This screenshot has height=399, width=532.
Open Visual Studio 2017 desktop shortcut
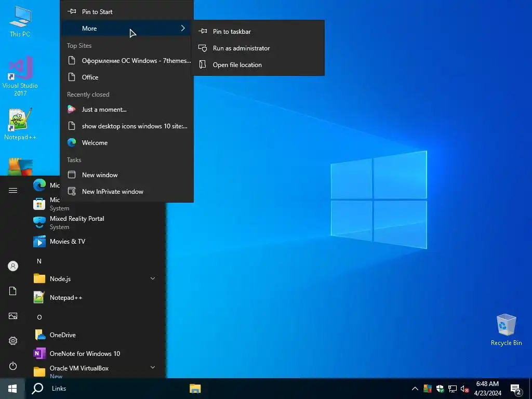pos(20,76)
